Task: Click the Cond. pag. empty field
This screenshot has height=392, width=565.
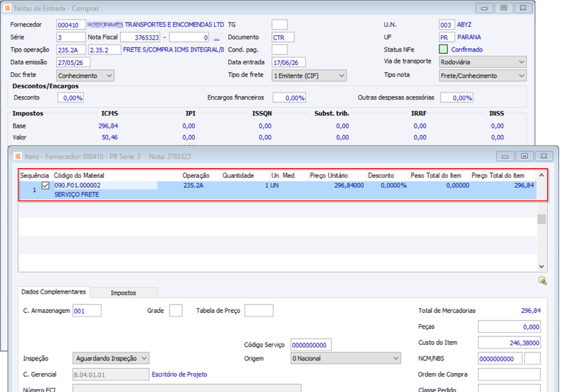Action: (280, 49)
